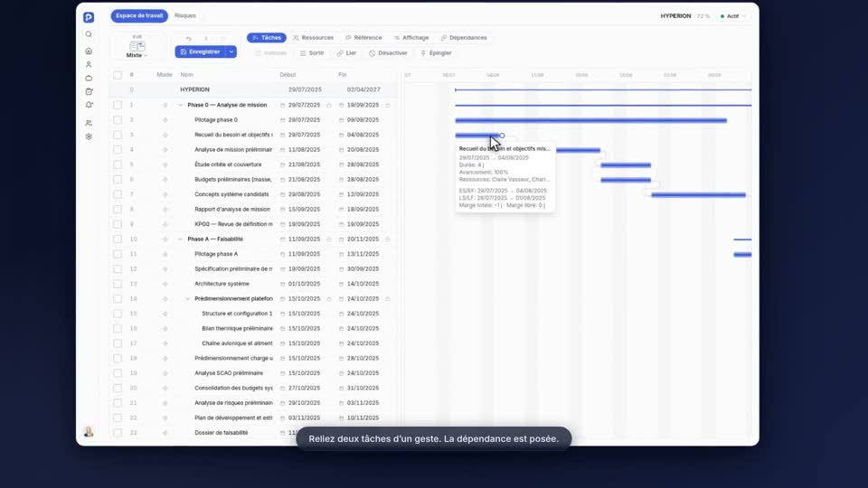Select the Dépendances ribbon tab
Viewport: 868px width, 488px height.
(464, 38)
